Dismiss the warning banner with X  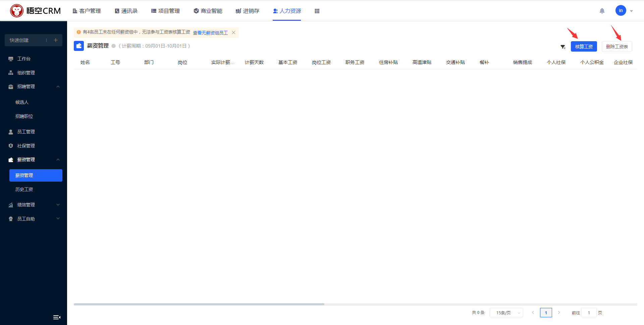point(233,32)
